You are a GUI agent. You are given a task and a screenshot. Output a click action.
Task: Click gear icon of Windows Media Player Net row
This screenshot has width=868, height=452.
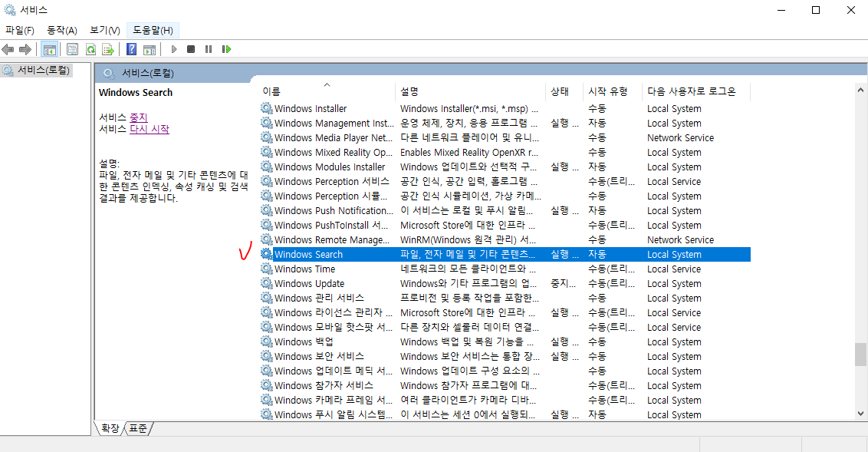pos(266,137)
